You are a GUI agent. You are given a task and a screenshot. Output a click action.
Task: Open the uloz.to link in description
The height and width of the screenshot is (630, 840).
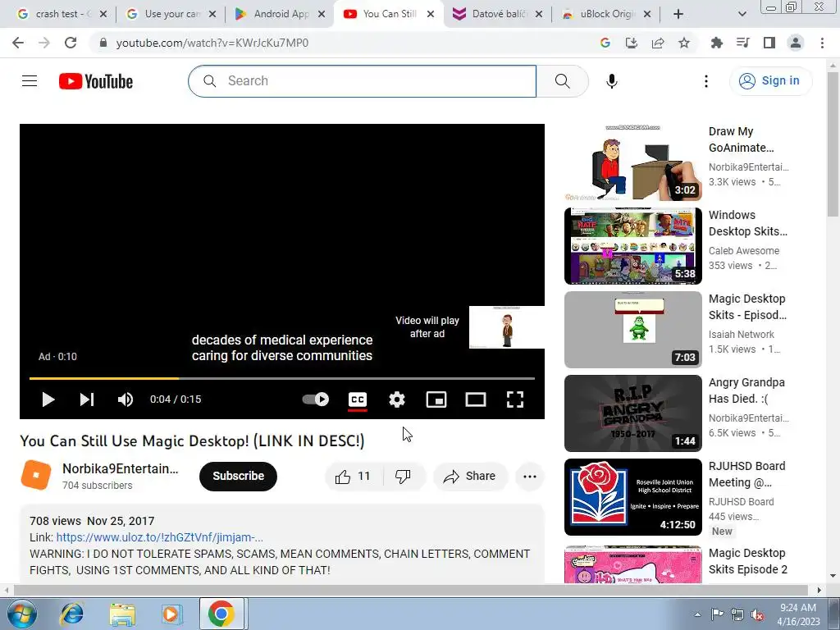point(160,537)
